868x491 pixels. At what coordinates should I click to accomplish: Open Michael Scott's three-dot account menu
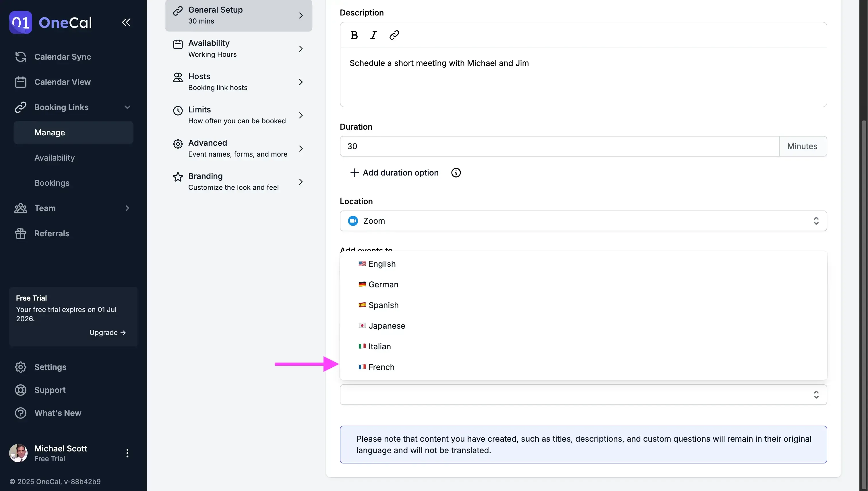tap(127, 453)
